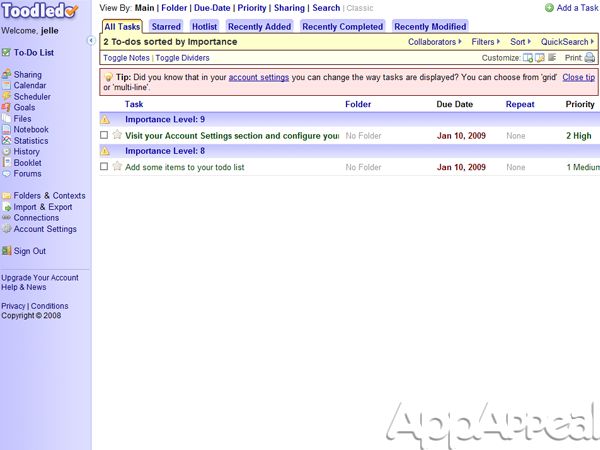Open the Privacy link
600x450 pixels.
[13, 306]
